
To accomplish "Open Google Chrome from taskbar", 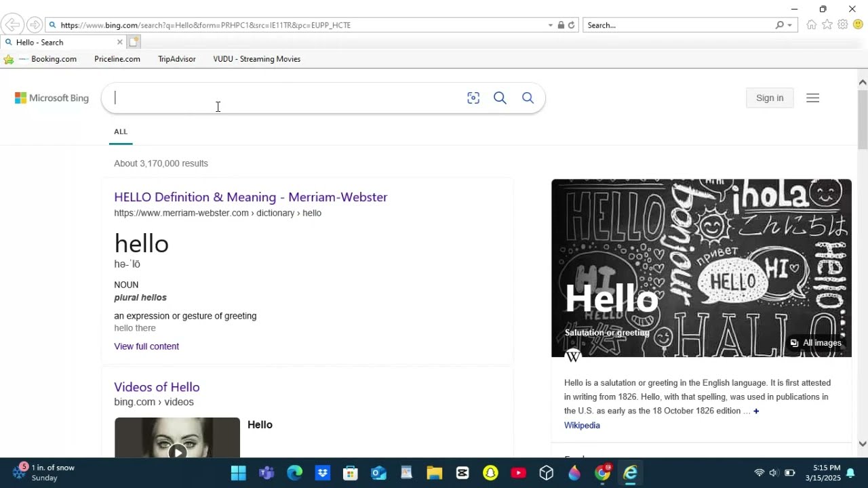I will pos(602,473).
